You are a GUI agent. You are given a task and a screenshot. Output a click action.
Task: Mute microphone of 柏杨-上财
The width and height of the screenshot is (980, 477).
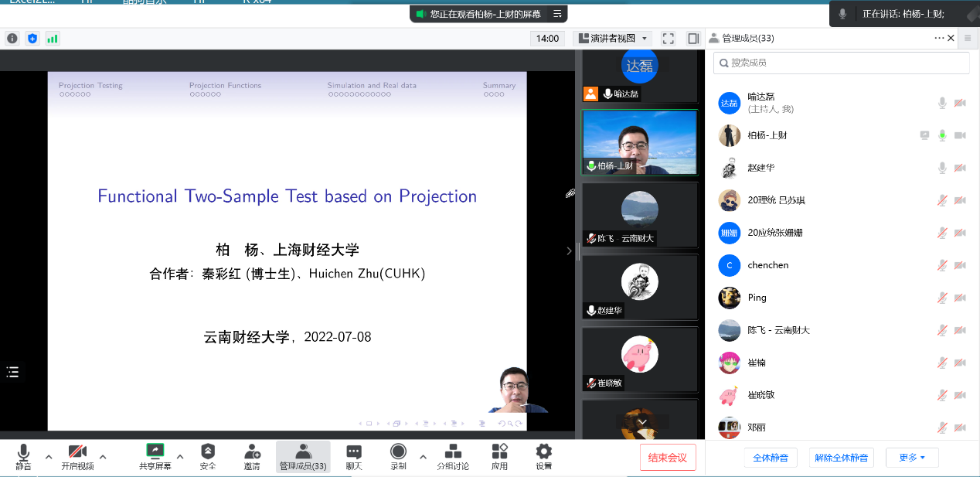click(x=942, y=135)
